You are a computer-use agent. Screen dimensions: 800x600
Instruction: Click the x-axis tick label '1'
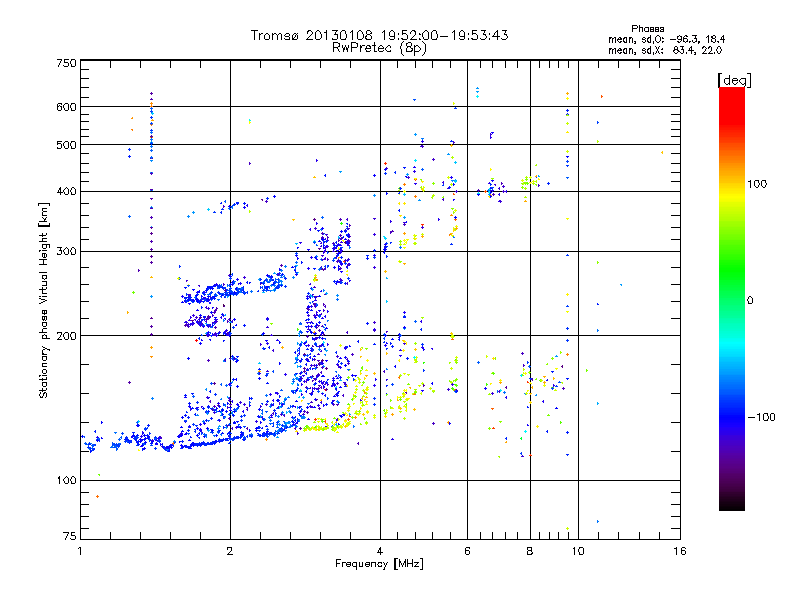tap(80, 551)
